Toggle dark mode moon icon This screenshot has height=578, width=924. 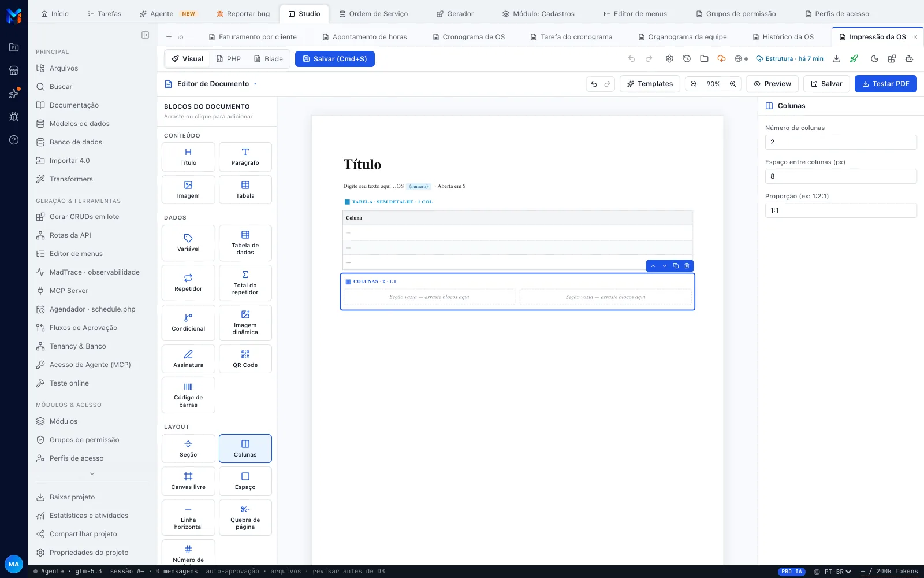[x=874, y=59]
